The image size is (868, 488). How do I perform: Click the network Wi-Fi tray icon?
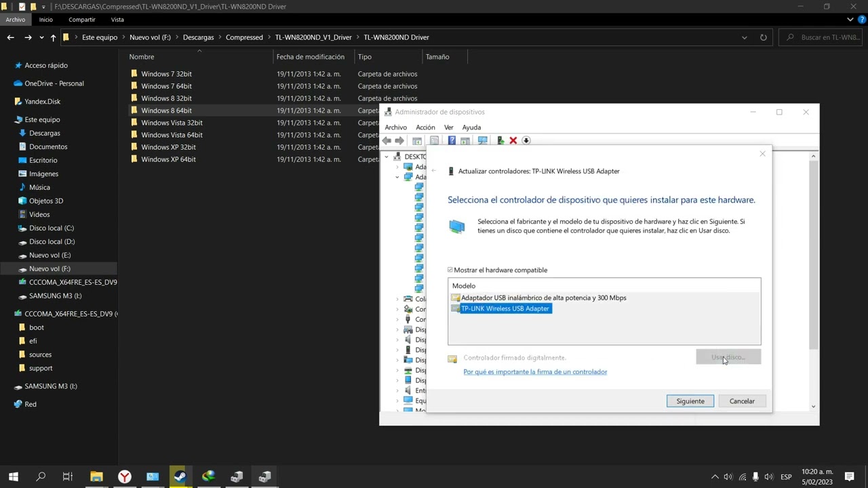[x=743, y=476]
